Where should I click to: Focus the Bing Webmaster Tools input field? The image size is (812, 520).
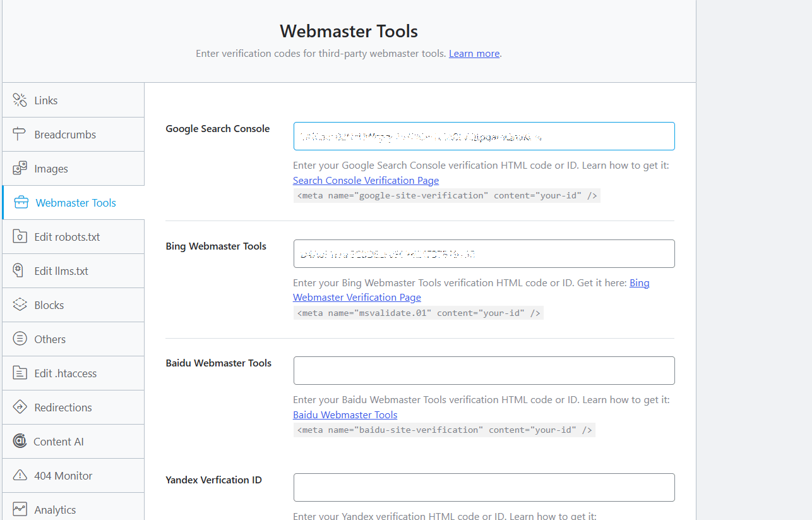tap(484, 253)
